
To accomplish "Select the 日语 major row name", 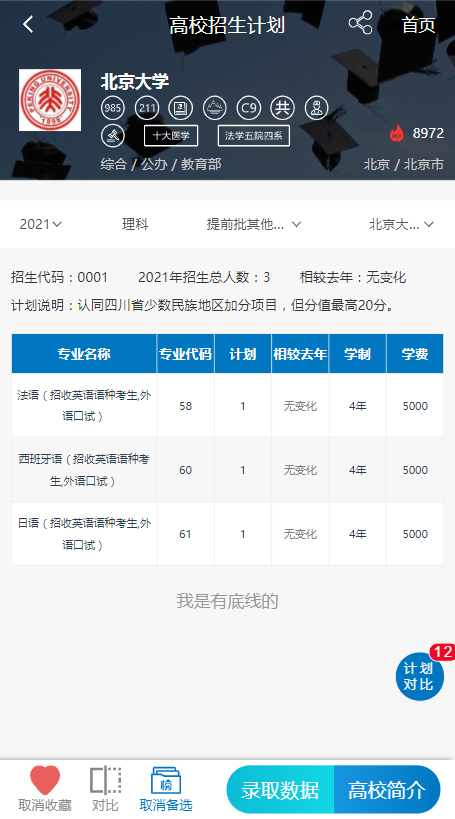I will point(84,533).
